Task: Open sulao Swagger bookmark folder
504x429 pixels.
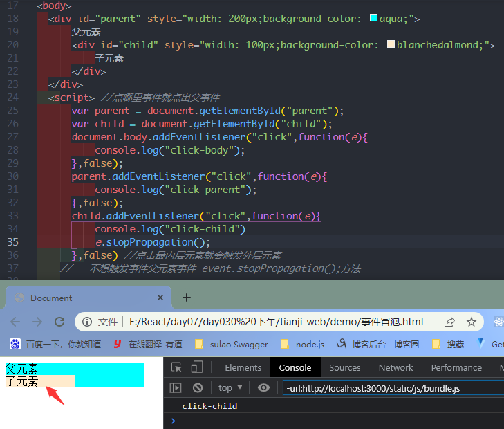Action: pyautogui.click(x=232, y=344)
